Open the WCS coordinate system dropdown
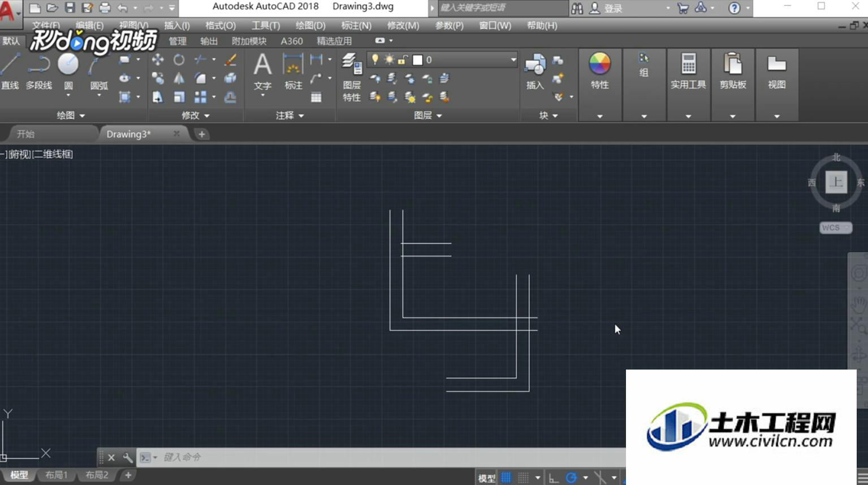Screen dimensions: 868x485 [x=835, y=228]
